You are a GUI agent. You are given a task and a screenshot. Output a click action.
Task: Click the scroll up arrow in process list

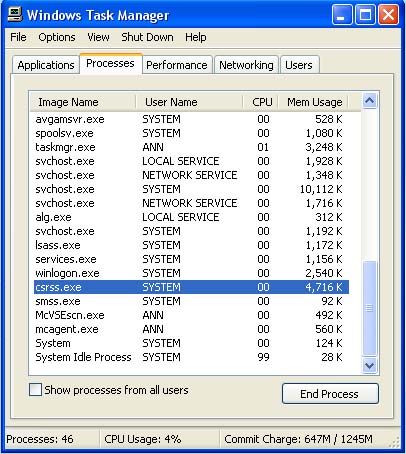pos(370,101)
